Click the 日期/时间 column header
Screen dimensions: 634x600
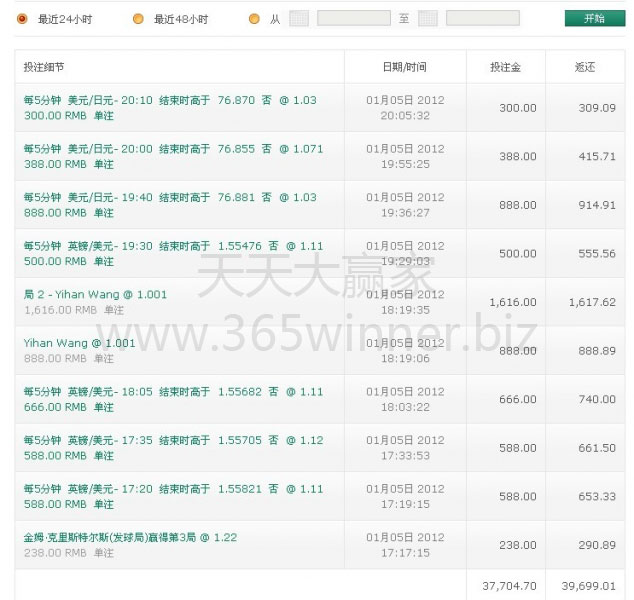point(405,67)
